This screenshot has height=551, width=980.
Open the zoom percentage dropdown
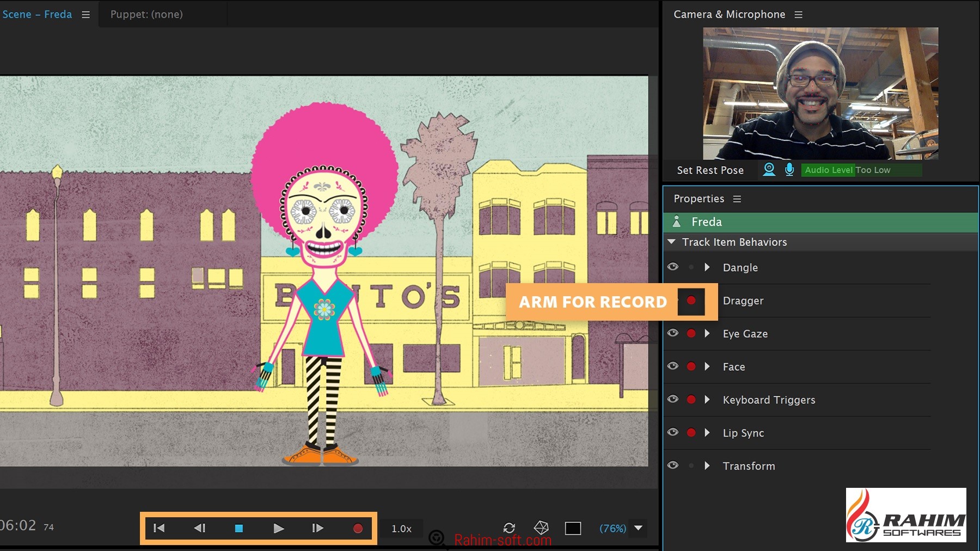point(639,528)
